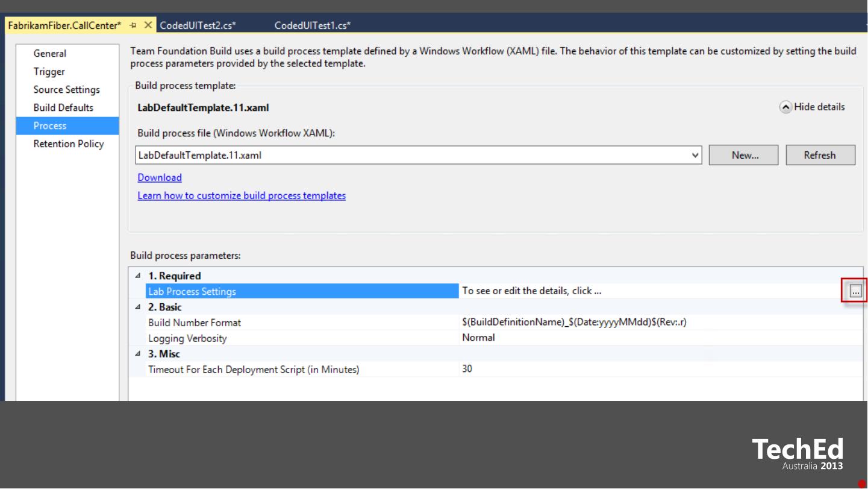Collapse details with Hide details chevron
Image resolution: width=868 pixels, height=489 pixels.
785,107
